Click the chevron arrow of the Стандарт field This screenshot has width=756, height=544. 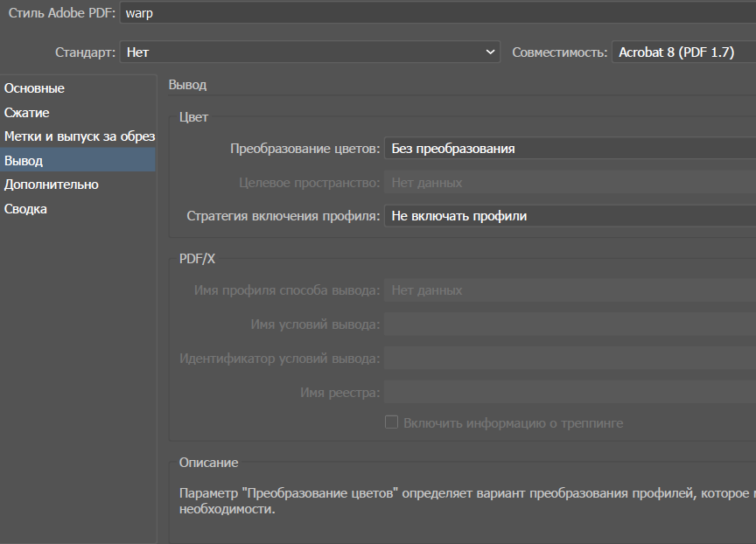coord(490,52)
